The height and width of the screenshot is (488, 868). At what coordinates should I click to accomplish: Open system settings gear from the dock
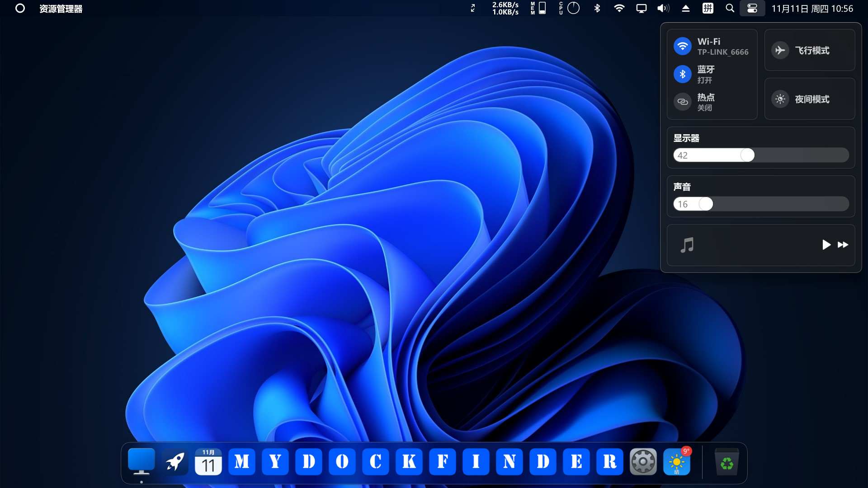[x=643, y=461]
